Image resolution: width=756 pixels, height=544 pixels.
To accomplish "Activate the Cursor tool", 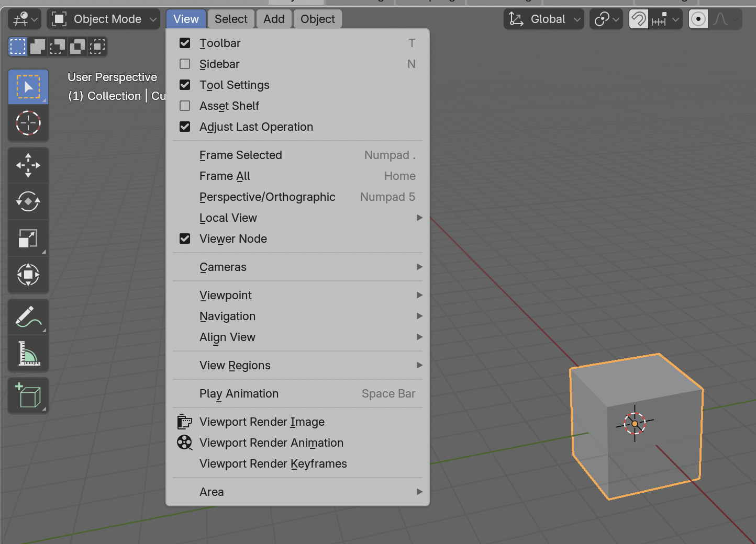I will point(28,123).
